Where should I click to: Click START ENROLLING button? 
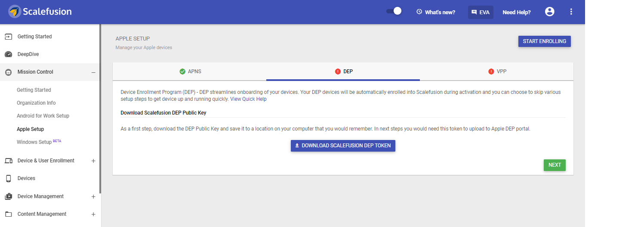point(544,41)
